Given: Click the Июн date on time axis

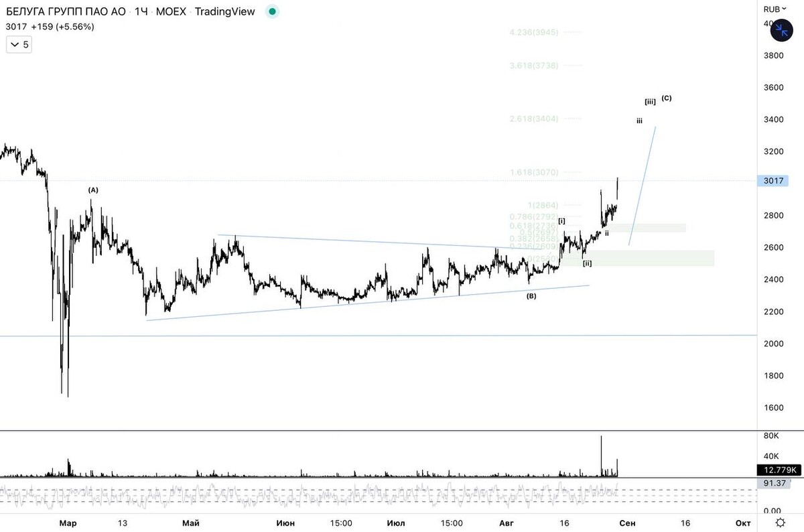Looking at the screenshot, I should [x=286, y=523].
